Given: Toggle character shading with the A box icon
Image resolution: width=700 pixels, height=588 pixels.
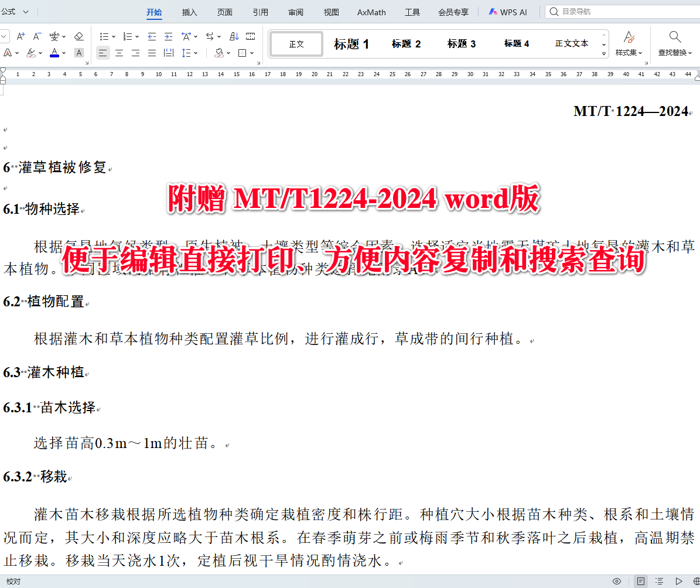Looking at the screenshot, I should (x=78, y=52).
